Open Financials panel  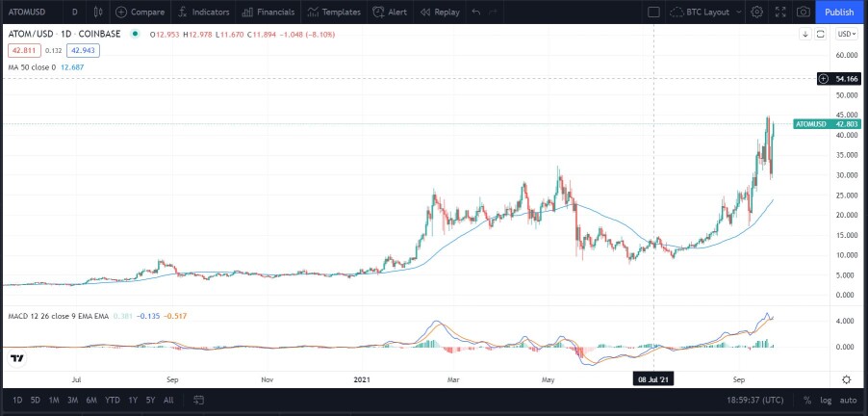click(268, 12)
